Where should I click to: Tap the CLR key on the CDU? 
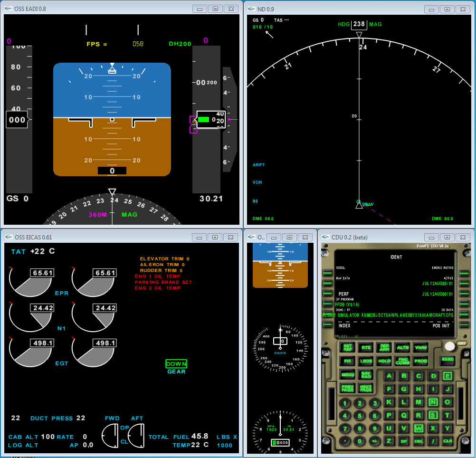click(x=447, y=441)
